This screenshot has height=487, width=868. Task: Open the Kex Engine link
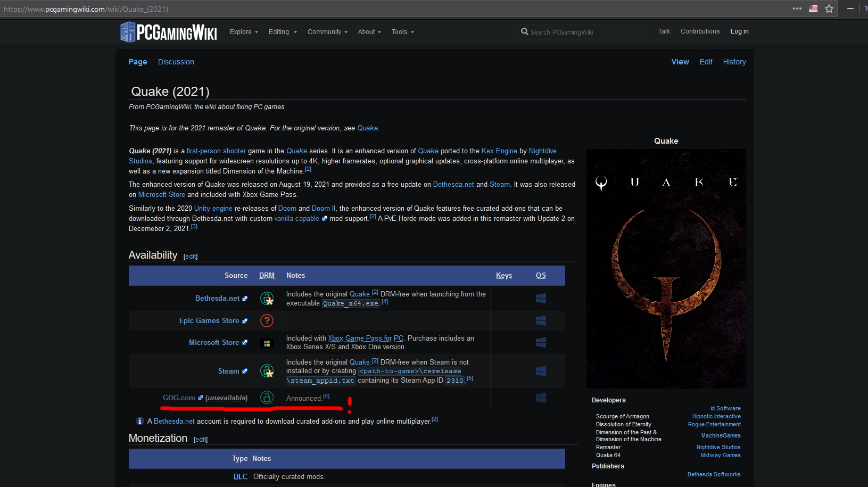tap(499, 151)
